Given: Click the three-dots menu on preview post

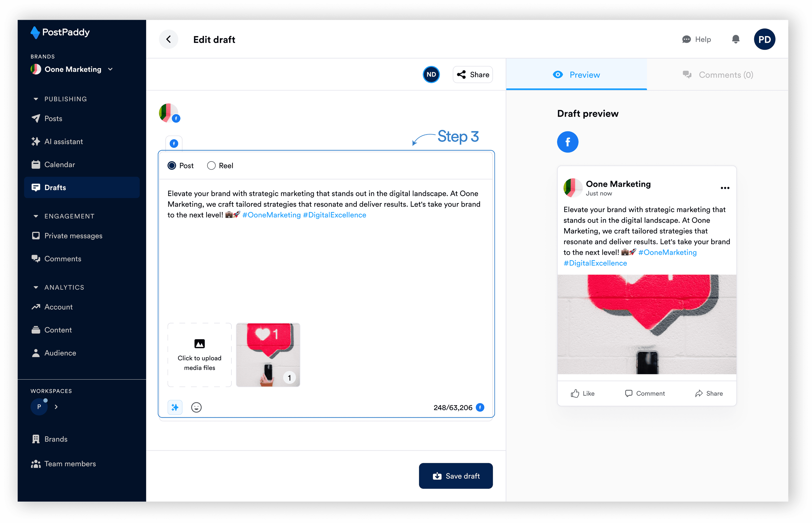Looking at the screenshot, I should click(x=725, y=188).
